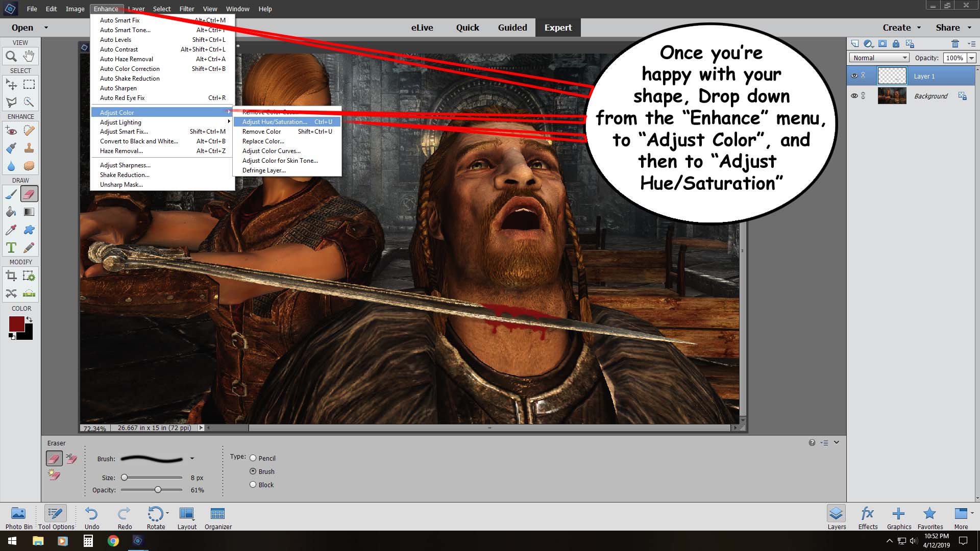Screen dimensions: 980x551
Task: Click the Redo button
Action: click(x=125, y=517)
